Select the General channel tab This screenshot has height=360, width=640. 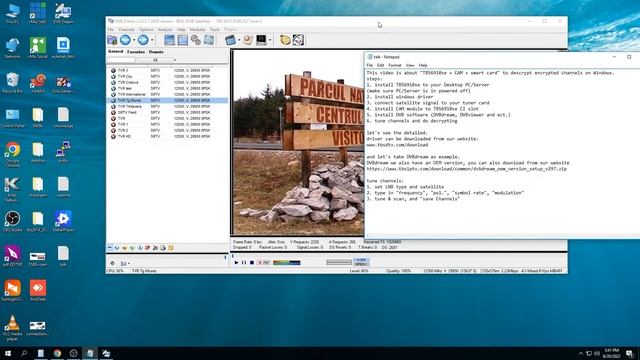[x=116, y=51]
